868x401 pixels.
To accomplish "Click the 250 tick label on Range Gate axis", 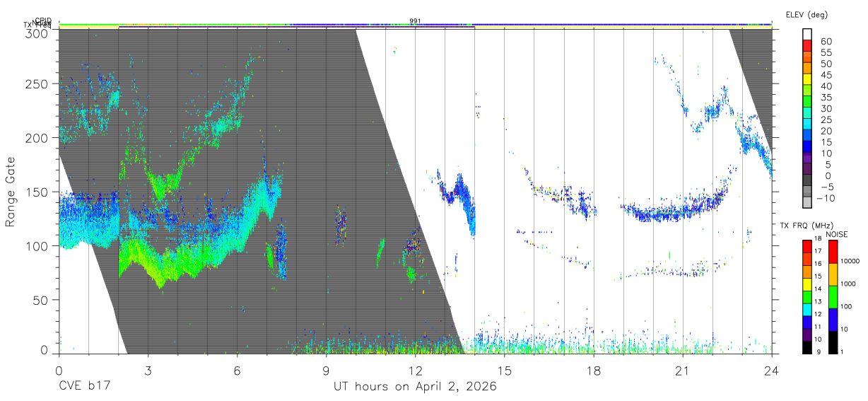I will click(37, 84).
